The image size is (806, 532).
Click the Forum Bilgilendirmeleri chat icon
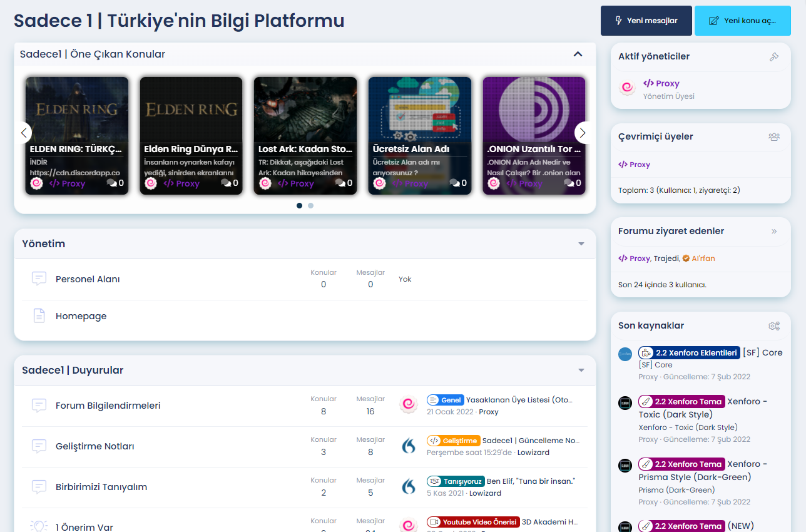pos(39,406)
